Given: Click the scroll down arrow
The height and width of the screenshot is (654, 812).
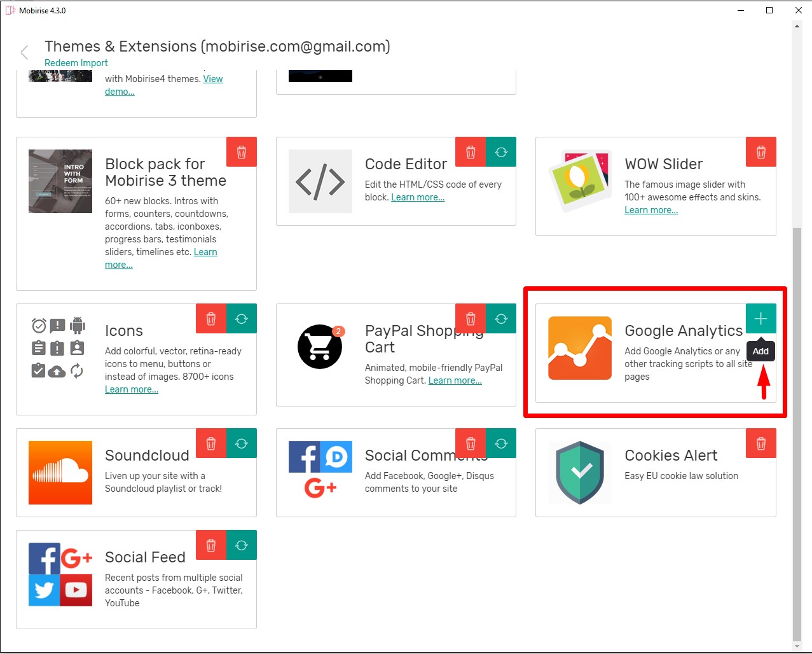Looking at the screenshot, I should (797, 646).
